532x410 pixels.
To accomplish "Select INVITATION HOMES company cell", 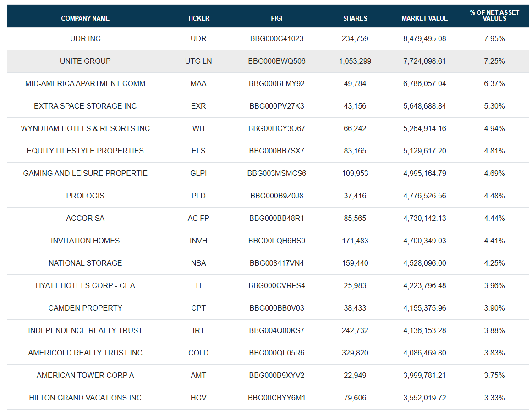I will pyautogui.click(x=85, y=241).
